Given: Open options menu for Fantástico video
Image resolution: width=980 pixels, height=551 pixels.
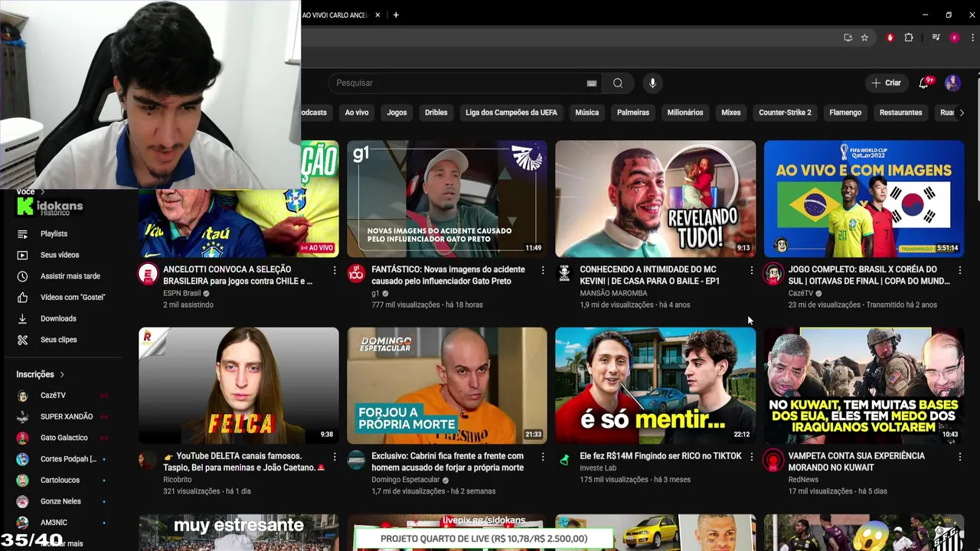Looking at the screenshot, I should pyautogui.click(x=543, y=270).
